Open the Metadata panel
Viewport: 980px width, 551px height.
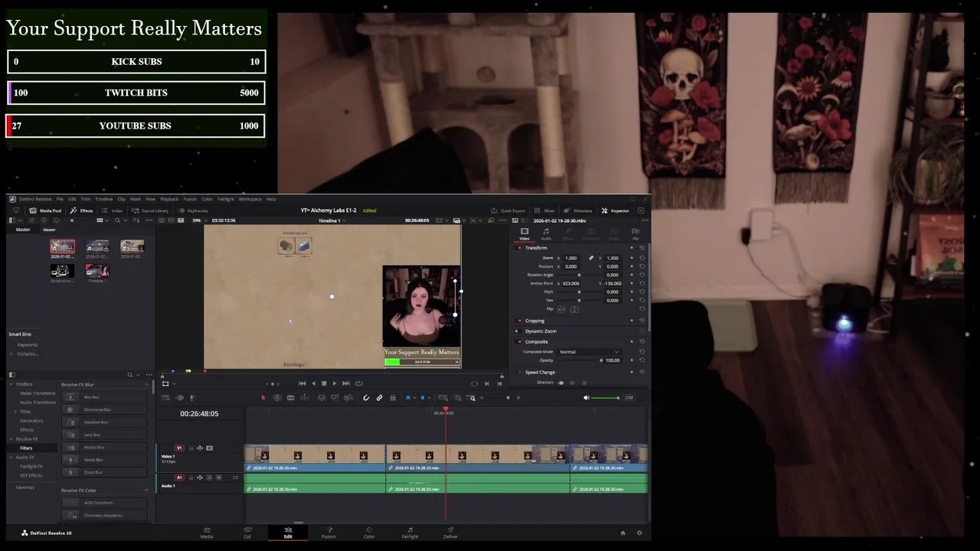(x=578, y=210)
